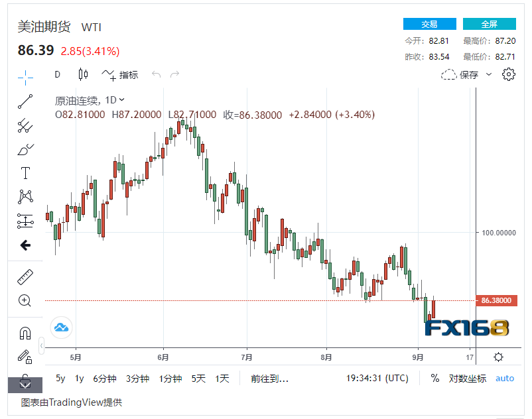
Task: Open the 指标 indicators menu
Action: [x=120, y=74]
